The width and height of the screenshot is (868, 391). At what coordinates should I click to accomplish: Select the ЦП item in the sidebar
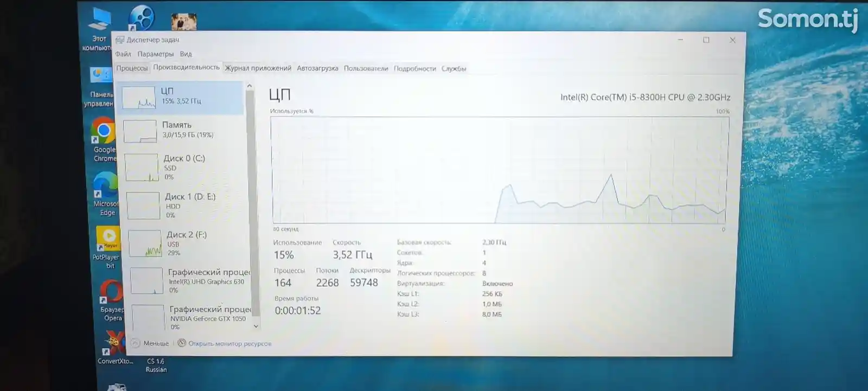point(181,98)
